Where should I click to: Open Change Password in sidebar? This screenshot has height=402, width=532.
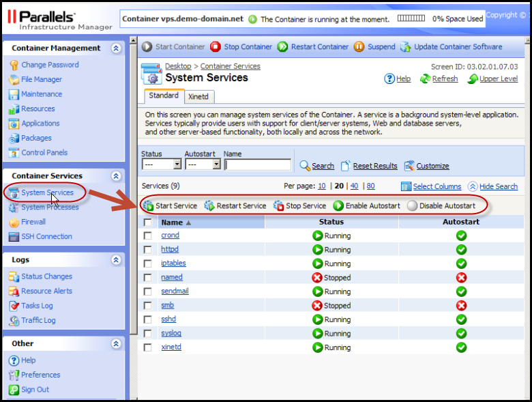[x=50, y=65]
